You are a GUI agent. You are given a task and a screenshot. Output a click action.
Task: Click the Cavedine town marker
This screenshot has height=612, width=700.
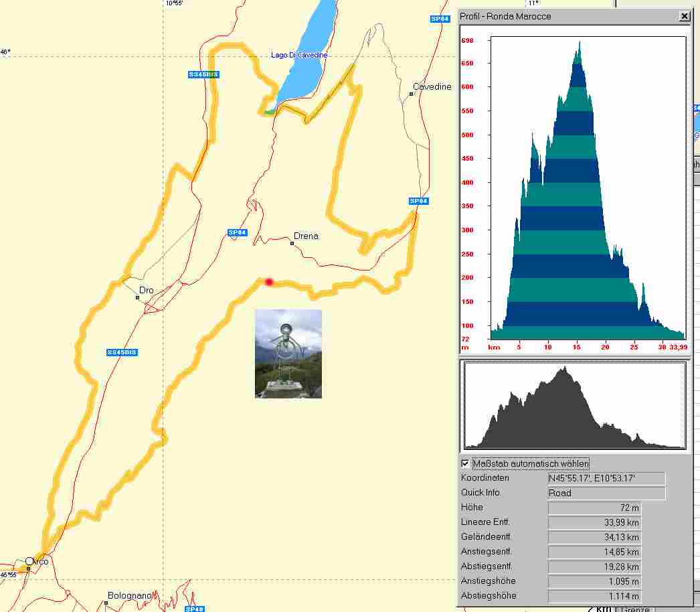(411, 94)
